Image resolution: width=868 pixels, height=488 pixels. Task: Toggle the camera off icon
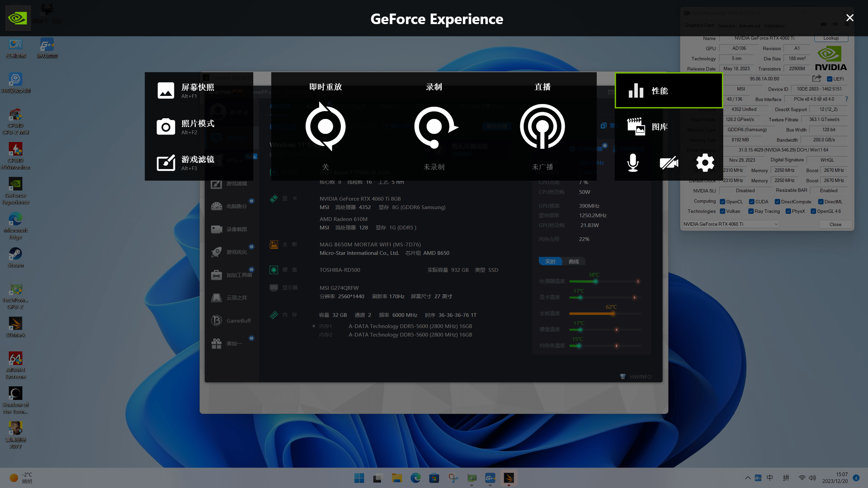669,163
